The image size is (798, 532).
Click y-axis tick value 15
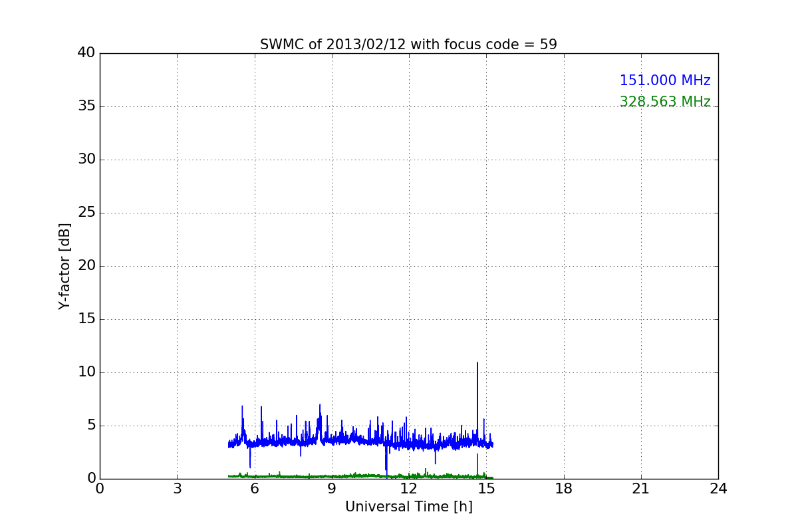click(x=86, y=319)
